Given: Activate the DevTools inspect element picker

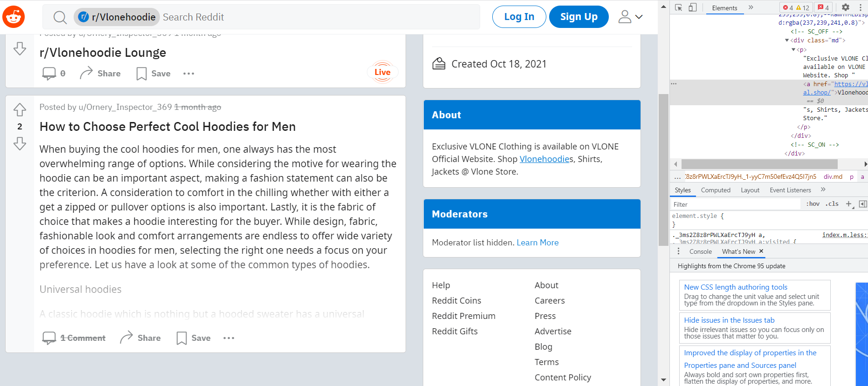Looking at the screenshot, I should [679, 7].
